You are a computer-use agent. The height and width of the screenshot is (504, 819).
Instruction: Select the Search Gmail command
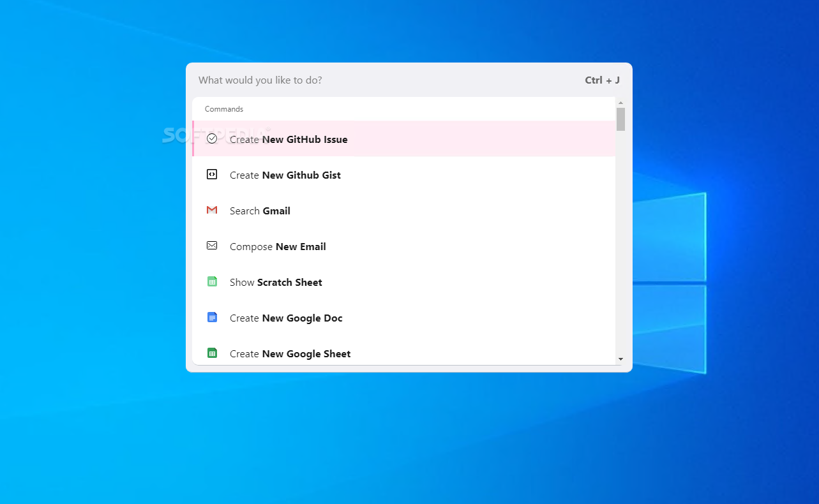click(404, 211)
